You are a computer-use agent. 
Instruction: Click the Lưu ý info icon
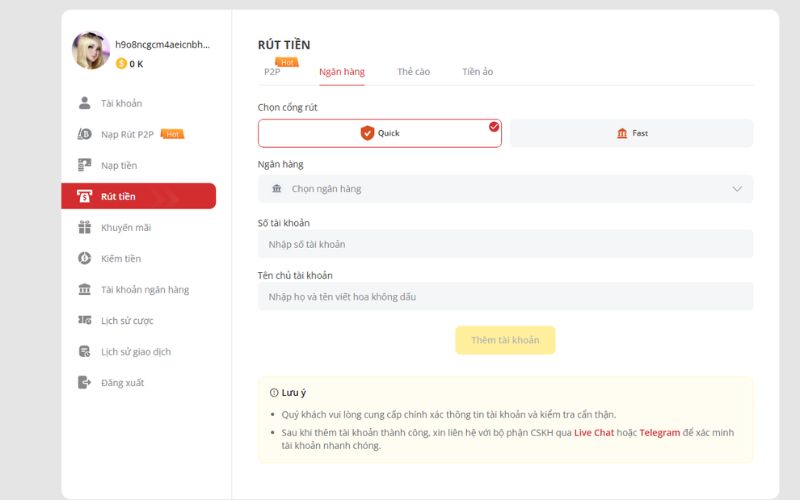click(274, 392)
